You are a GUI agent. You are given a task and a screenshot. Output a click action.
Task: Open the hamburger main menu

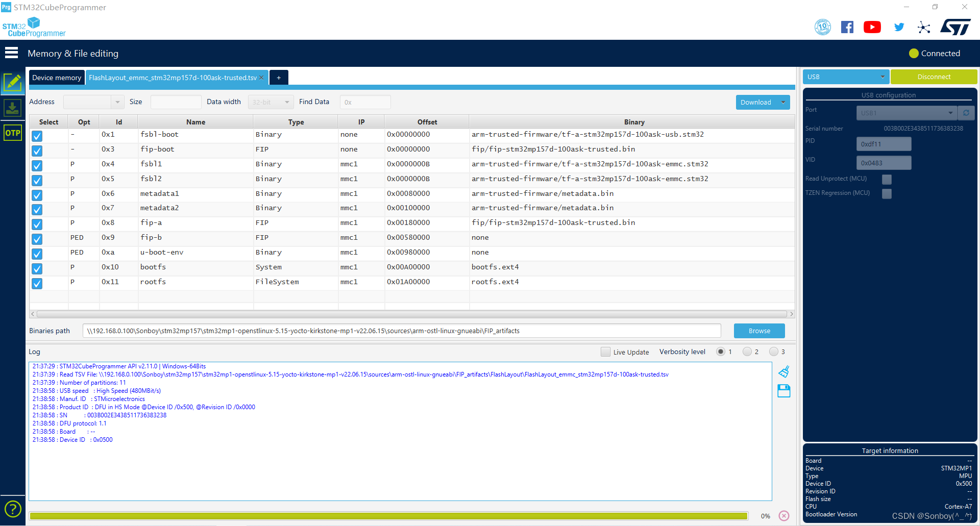pyautogui.click(x=11, y=53)
